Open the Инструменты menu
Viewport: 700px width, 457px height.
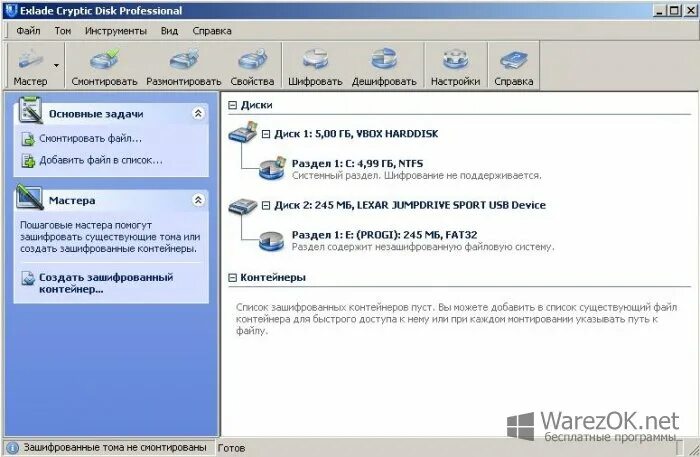[116, 31]
